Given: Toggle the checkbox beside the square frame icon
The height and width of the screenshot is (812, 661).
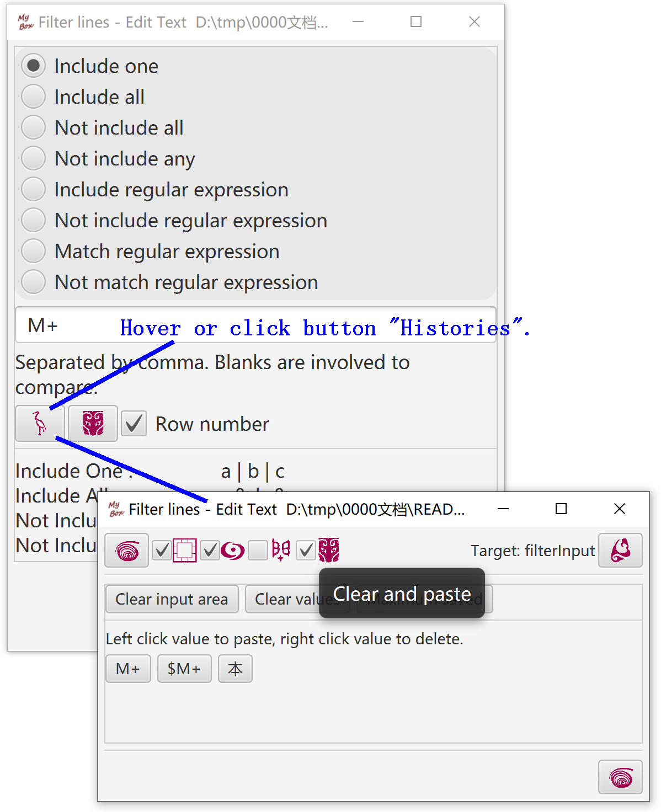Looking at the screenshot, I should [162, 551].
